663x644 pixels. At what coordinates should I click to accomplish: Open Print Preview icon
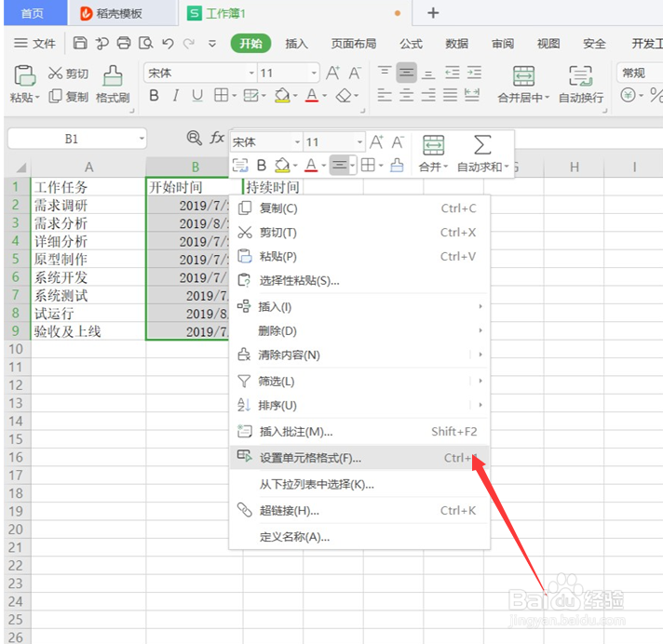(146, 43)
